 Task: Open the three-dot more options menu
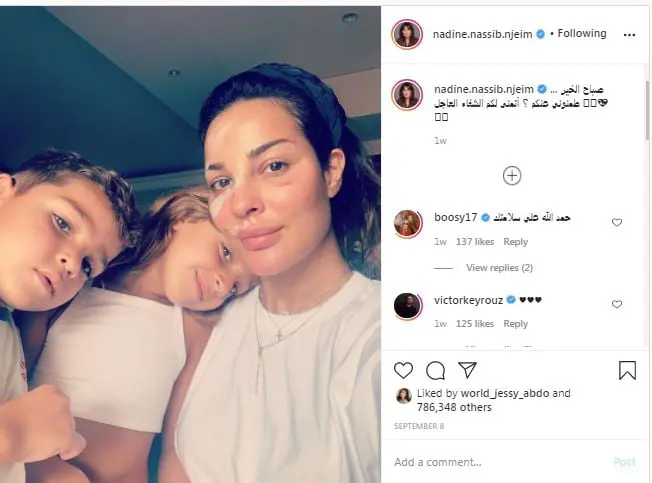pos(630,35)
